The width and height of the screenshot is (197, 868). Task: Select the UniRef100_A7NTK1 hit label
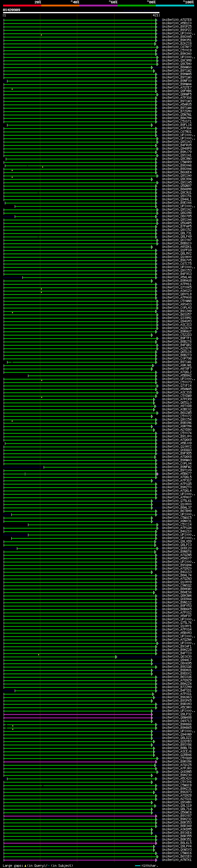tap(176, 860)
